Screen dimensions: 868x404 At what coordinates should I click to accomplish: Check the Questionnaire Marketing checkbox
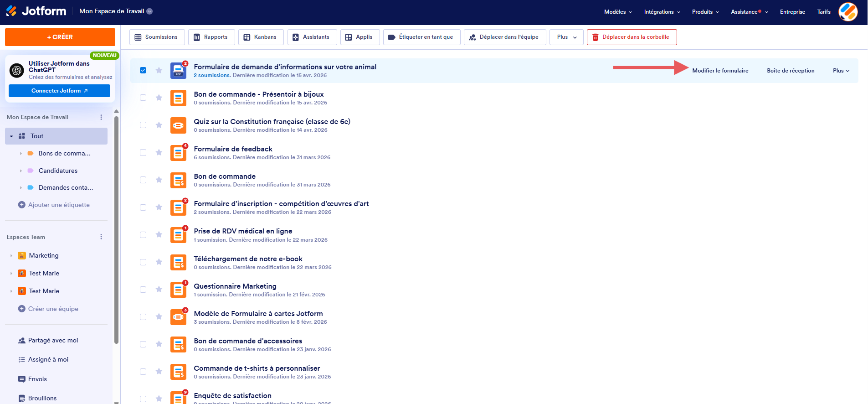click(143, 290)
